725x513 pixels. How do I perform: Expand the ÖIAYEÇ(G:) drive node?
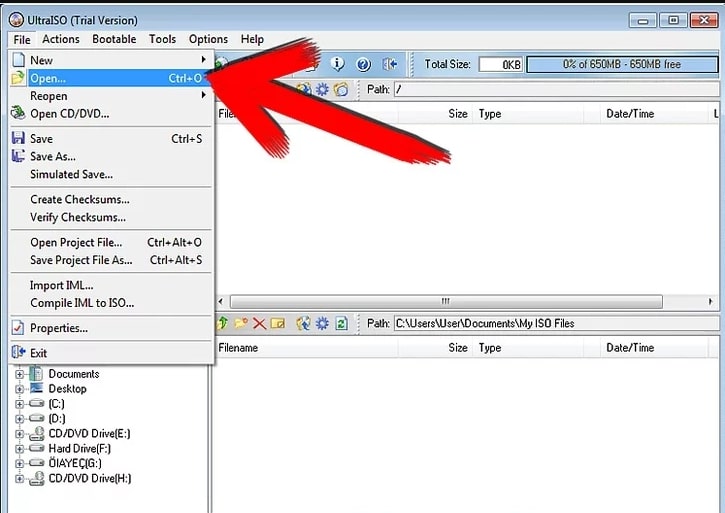click(x=19, y=464)
